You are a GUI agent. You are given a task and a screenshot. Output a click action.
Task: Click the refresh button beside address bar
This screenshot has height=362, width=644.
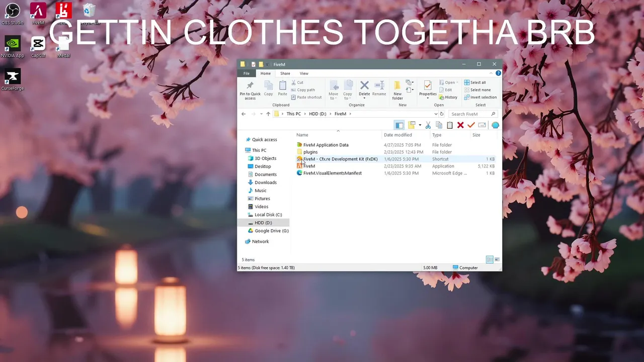(442, 114)
